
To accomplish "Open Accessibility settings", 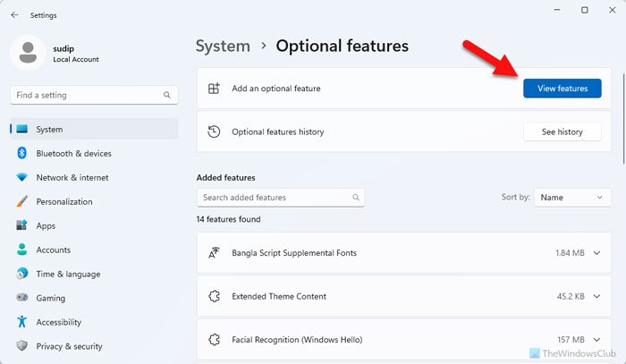I will coord(94,322).
